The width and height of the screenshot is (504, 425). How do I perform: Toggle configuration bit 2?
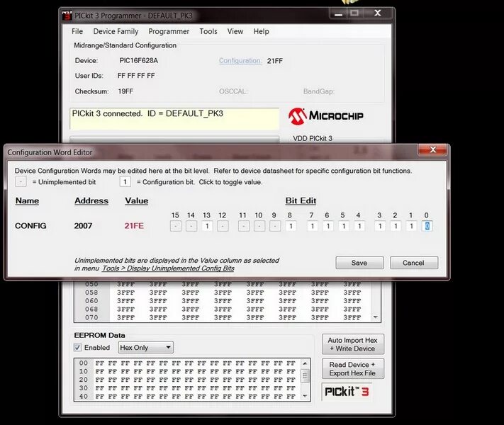pyautogui.click(x=396, y=226)
